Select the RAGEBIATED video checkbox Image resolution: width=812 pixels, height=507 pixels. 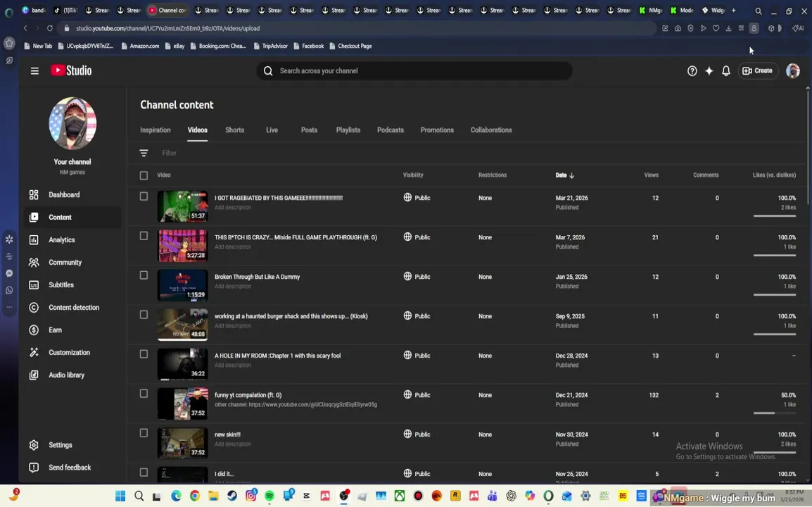pos(144,196)
